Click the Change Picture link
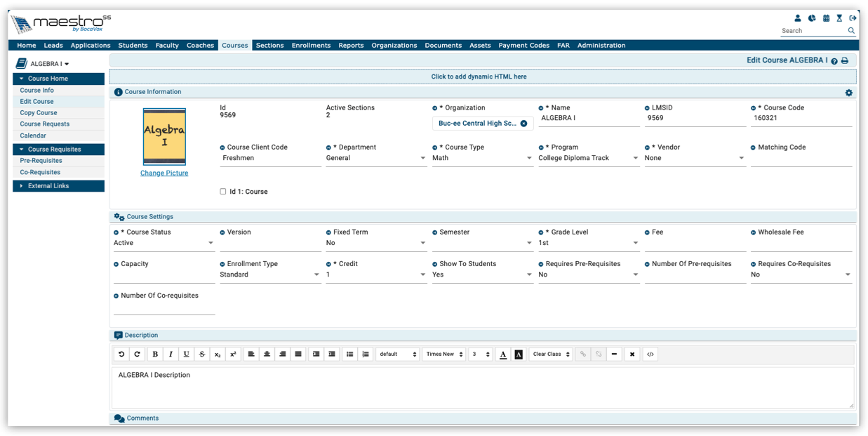This screenshot has height=436, width=868. point(164,173)
